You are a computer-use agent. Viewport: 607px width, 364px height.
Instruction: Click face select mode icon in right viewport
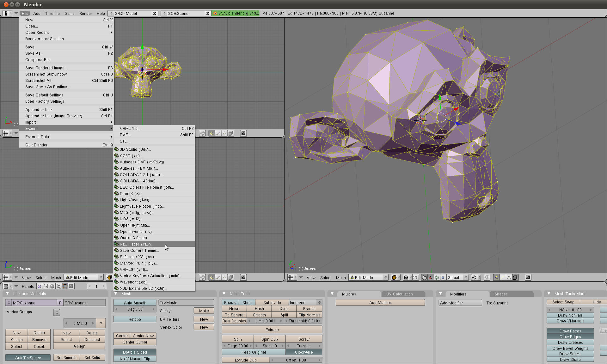tap(509, 277)
